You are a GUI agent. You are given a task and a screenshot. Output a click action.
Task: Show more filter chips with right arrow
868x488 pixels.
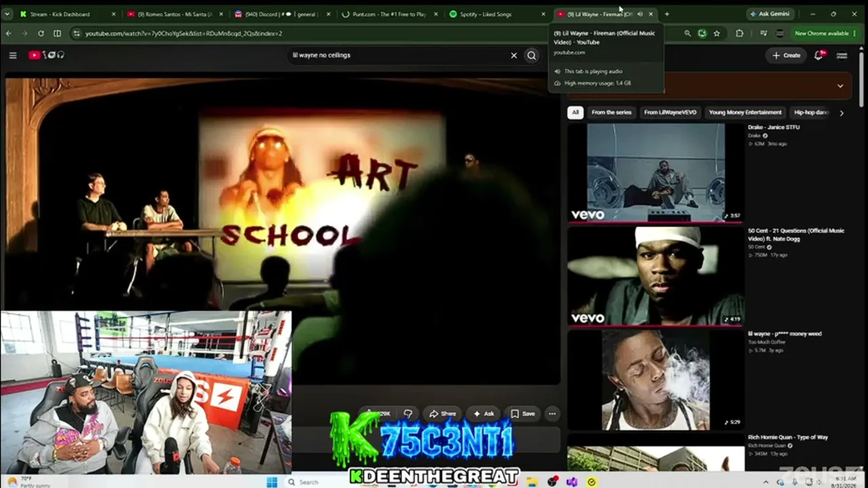(842, 113)
